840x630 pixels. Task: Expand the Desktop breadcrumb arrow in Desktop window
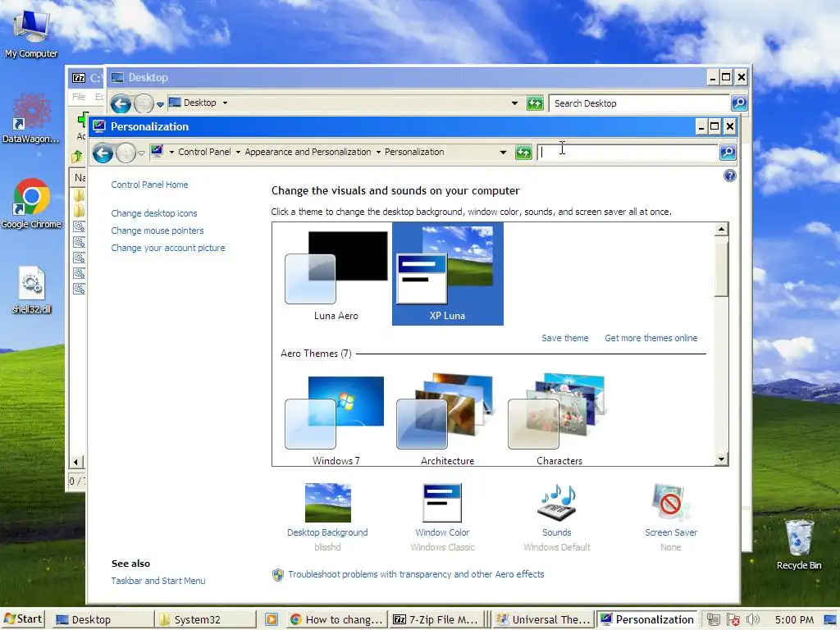coord(225,103)
